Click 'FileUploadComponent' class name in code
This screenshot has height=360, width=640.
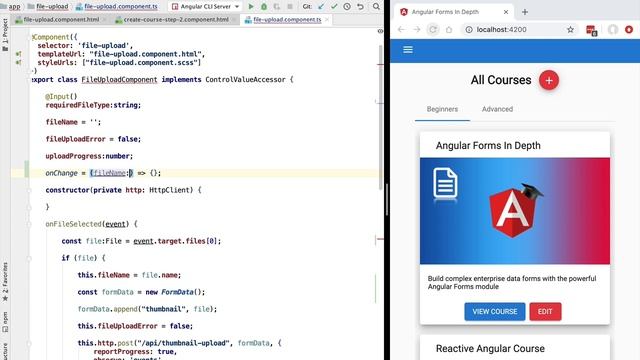coord(119,80)
